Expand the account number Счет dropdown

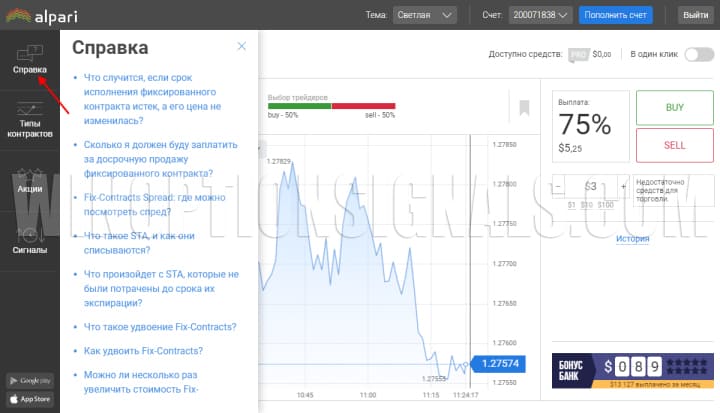coord(541,15)
